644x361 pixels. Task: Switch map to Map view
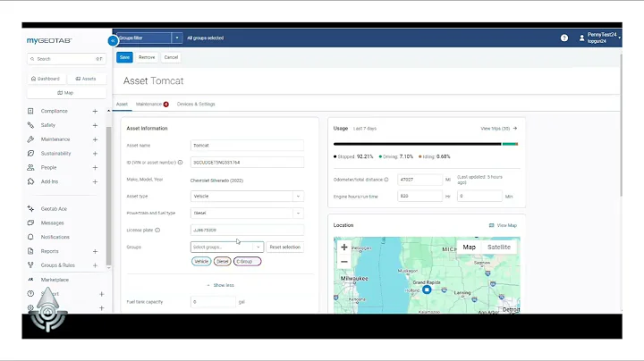(x=469, y=247)
